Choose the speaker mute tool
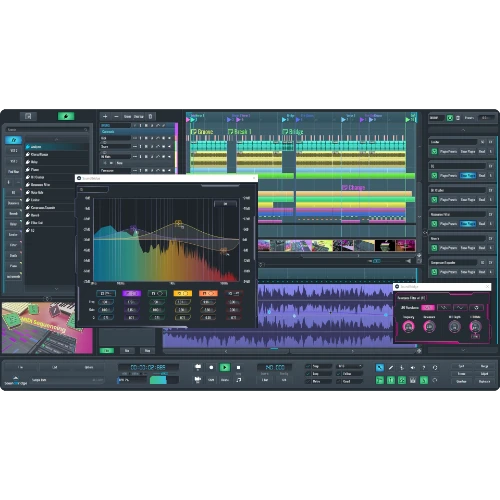 pos(413,368)
